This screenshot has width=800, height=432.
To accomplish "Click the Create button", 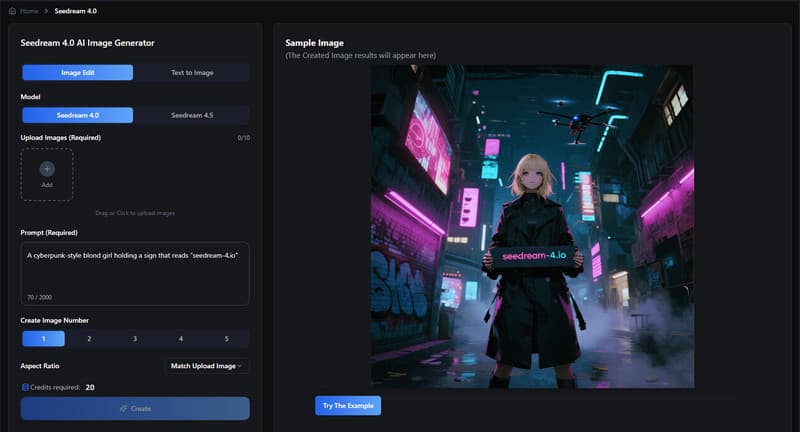I will point(135,409).
